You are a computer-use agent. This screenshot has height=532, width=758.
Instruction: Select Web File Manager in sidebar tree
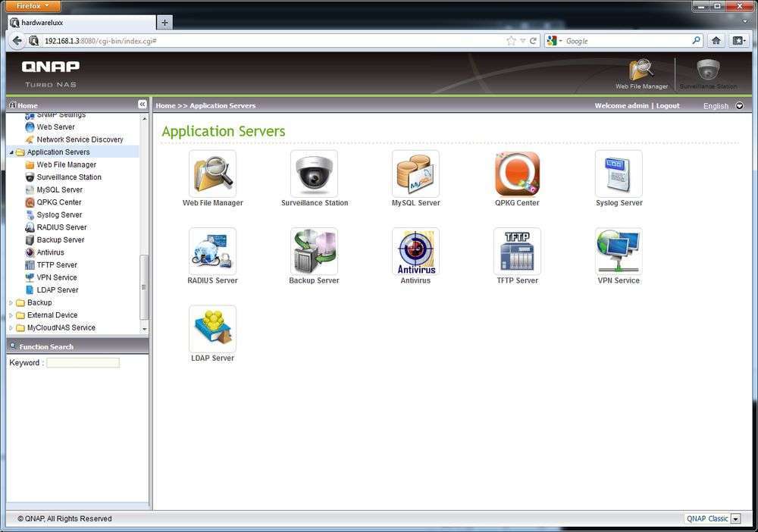click(66, 164)
